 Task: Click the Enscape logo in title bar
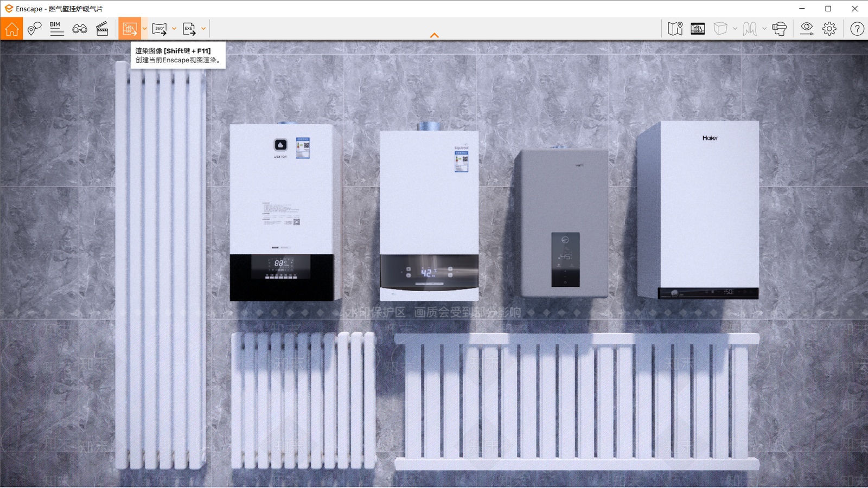(9, 9)
